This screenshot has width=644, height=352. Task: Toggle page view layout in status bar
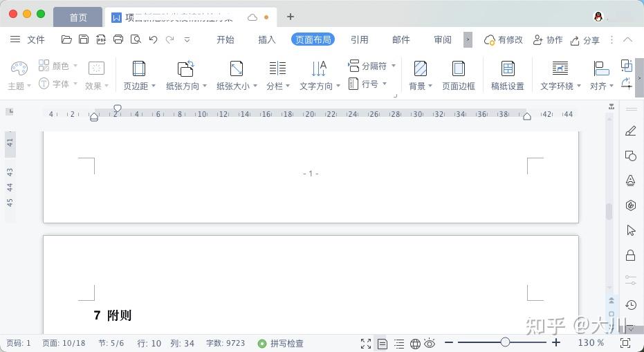pyautogui.click(x=383, y=344)
